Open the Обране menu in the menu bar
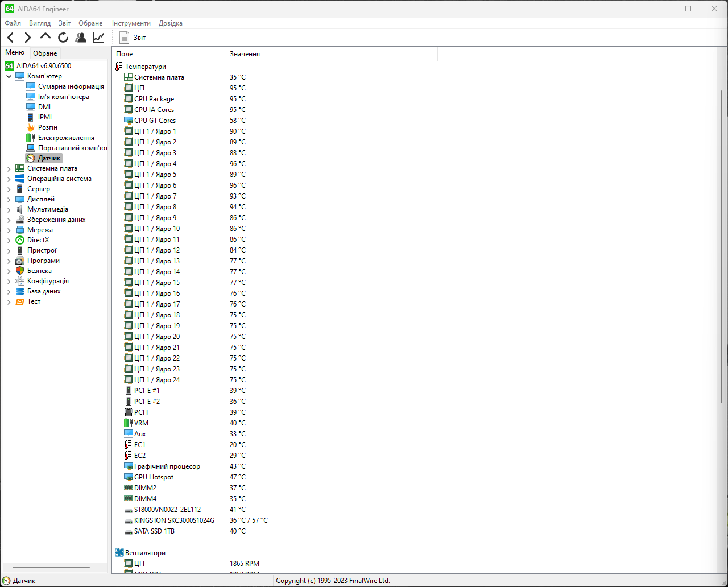728x587 pixels. pos(90,23)
